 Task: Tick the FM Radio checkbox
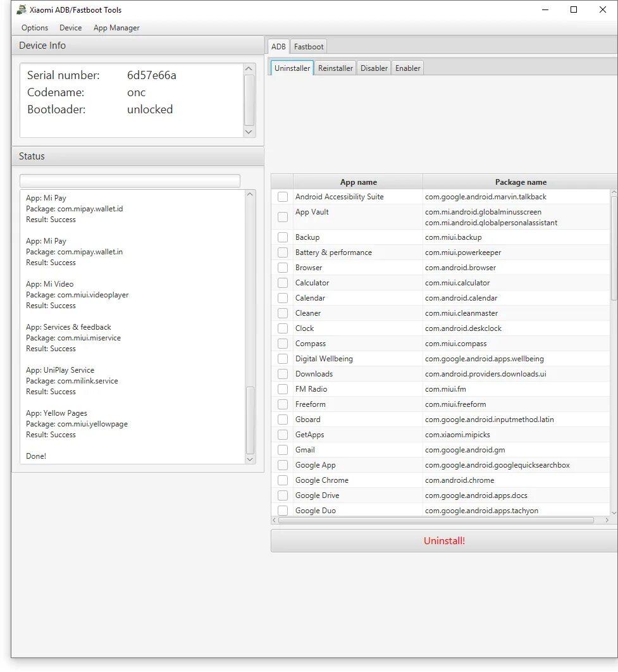pos(283,389)
